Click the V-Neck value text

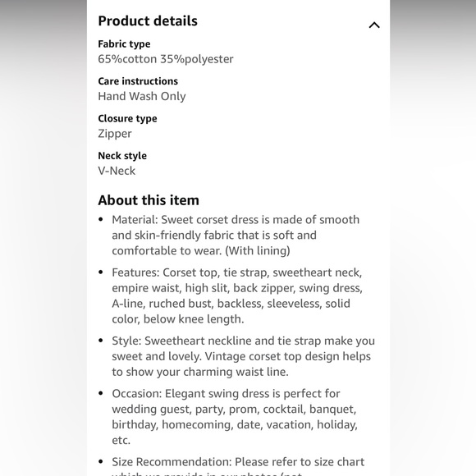click(117, 171)
